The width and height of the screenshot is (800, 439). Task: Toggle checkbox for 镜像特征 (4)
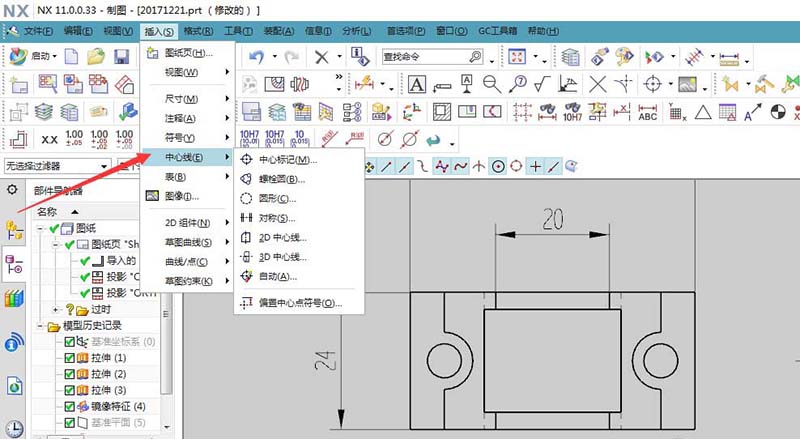(69, 407)
